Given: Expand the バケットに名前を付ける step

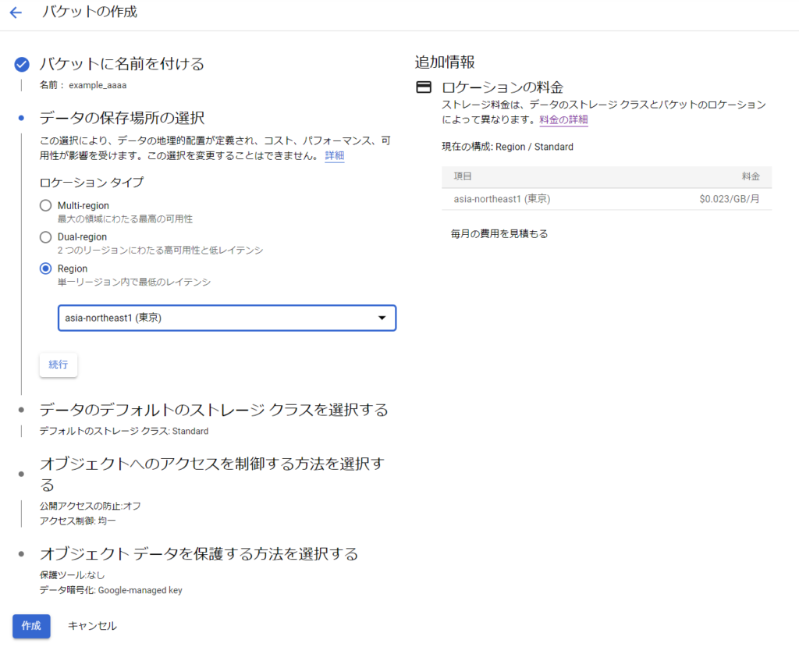Looking at the screenshot, I should [x=122, y=64].
